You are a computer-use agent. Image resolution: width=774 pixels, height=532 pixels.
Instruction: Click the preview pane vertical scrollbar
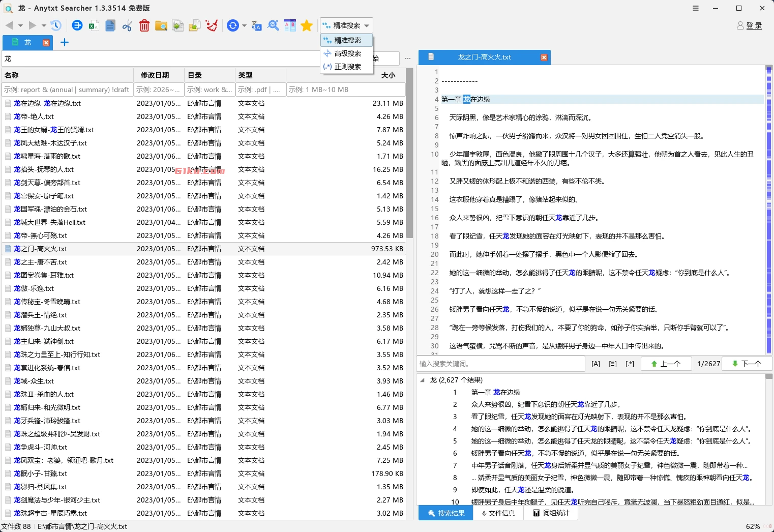pos(769,210)
